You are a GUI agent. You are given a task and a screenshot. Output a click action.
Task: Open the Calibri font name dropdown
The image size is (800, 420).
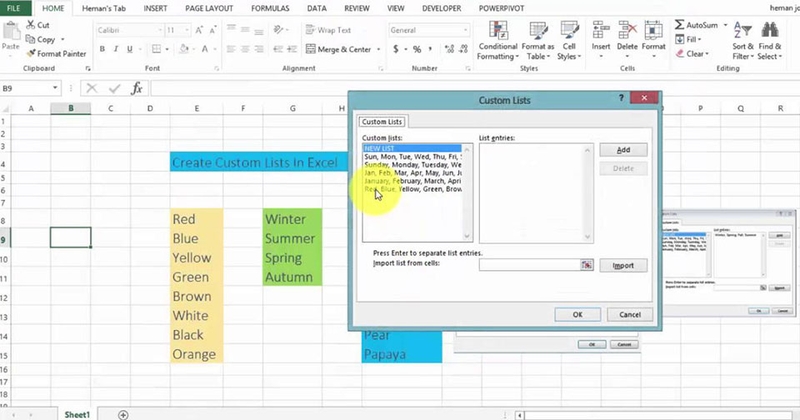coord(160,30)
